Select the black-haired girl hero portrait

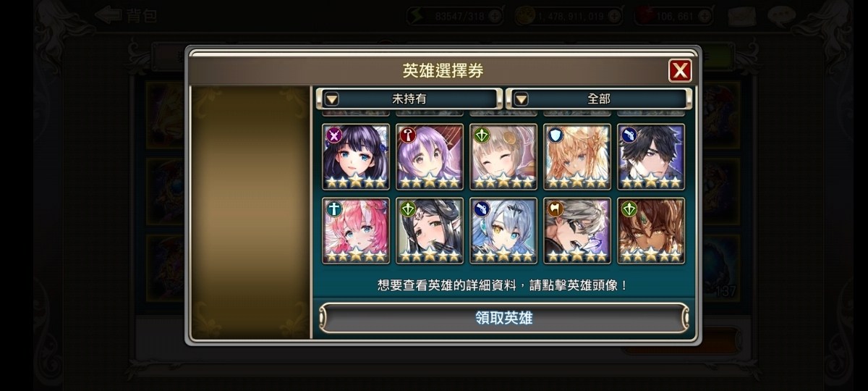[355, 156]
